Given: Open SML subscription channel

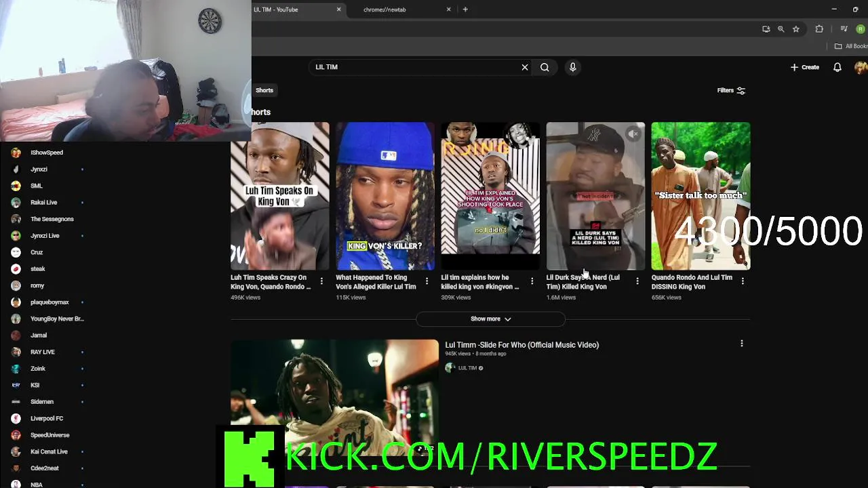Looking at the screenshot, I should click(x=37, y=186).
